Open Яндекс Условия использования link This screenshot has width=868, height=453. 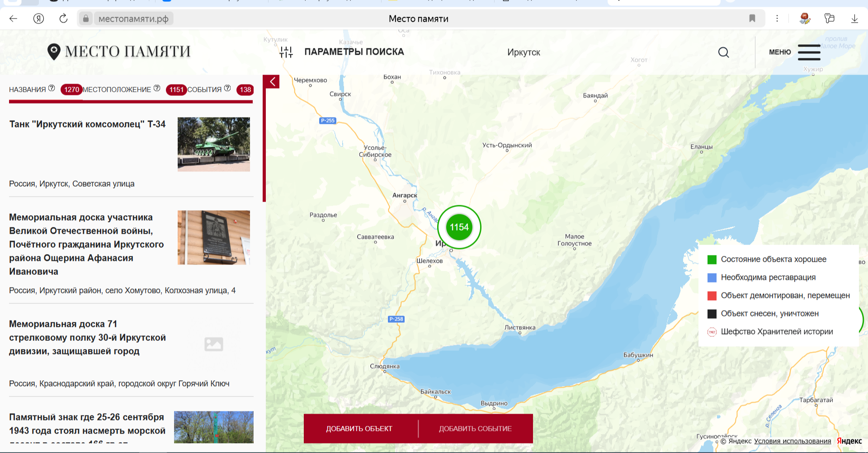tap(792, 441)
